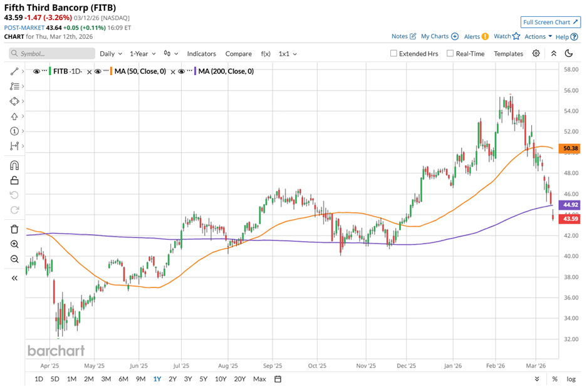Zoom out using the magnifier minus icon

click(14, 259)
